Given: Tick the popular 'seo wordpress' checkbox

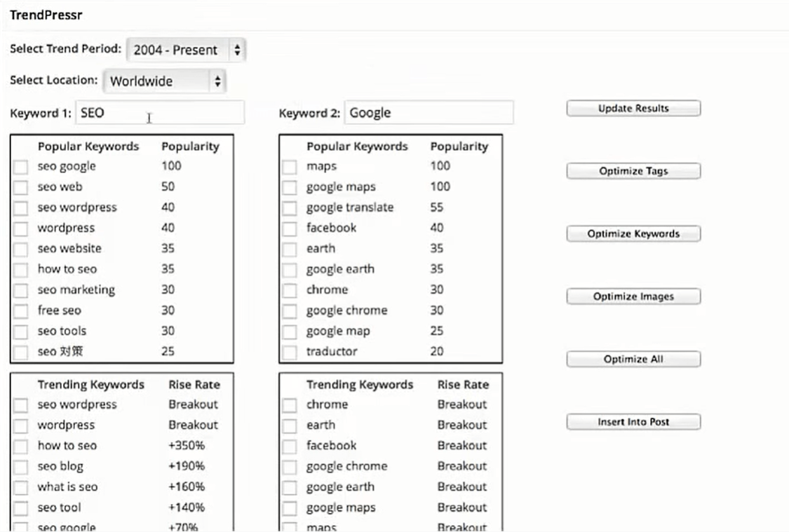Looking at the screenshot, I should pyautogui.click(x=20, y=208).
